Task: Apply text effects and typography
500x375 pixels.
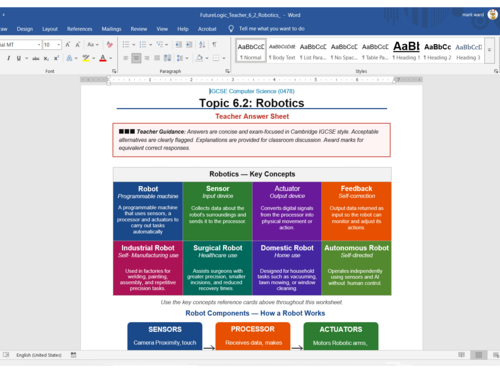Action: click(x=69, y=58)
